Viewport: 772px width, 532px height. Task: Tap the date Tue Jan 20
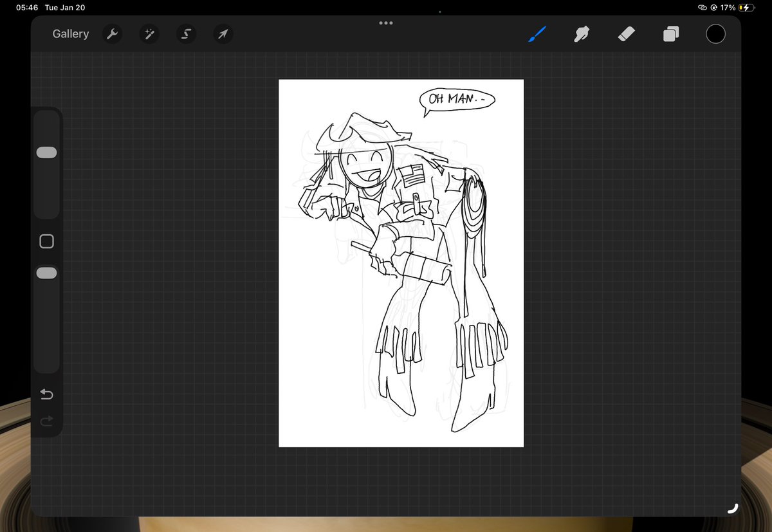pos(65,8)
